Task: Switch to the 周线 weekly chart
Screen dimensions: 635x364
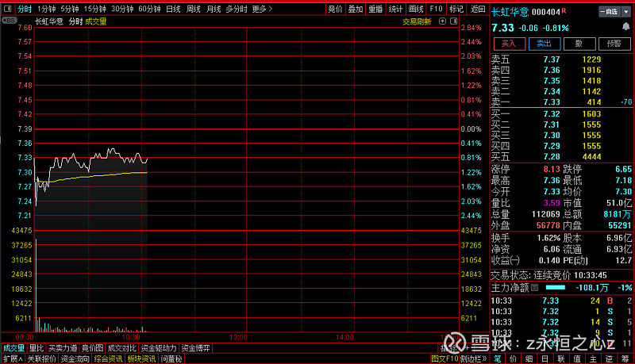Action: [x=194, y=9]
